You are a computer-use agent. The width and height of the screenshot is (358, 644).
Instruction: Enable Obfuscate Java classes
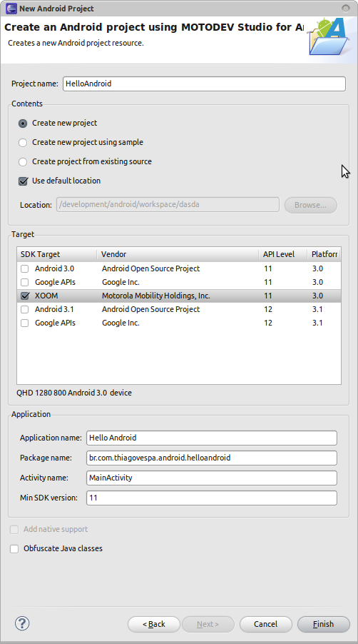14,549
